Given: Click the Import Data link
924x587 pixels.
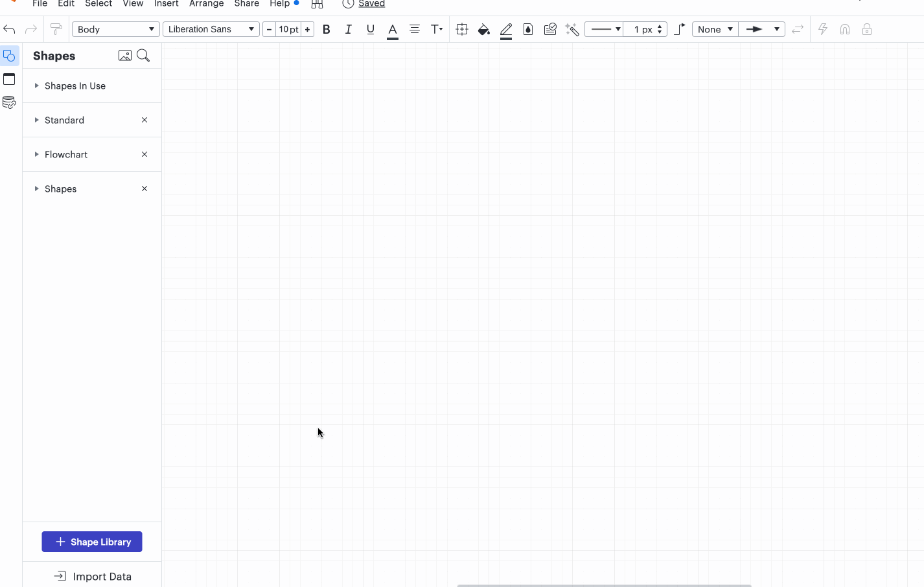Looking at the screenshot, I should pos(93,576).
